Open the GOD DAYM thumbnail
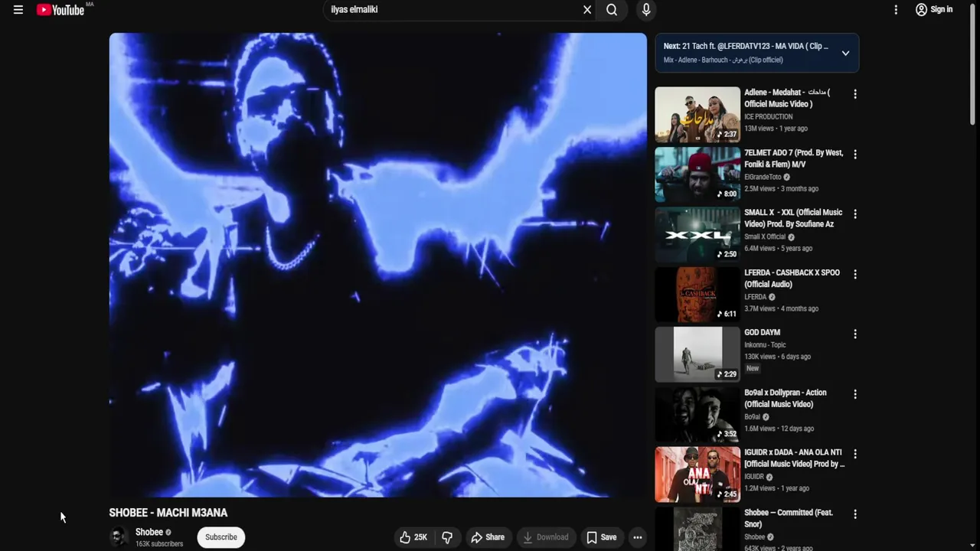This screenshot has height=551, width=980. pyautogui.click(x=697, y=354)
